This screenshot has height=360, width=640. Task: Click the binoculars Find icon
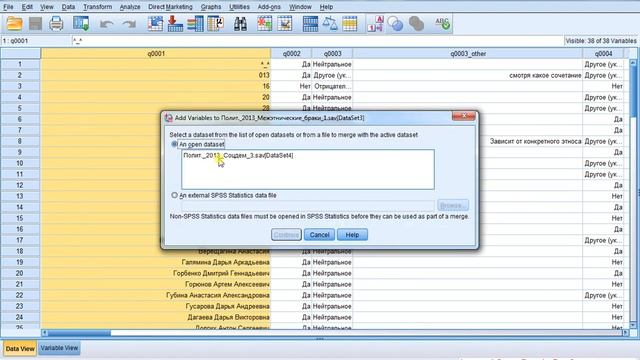point(240,24)
